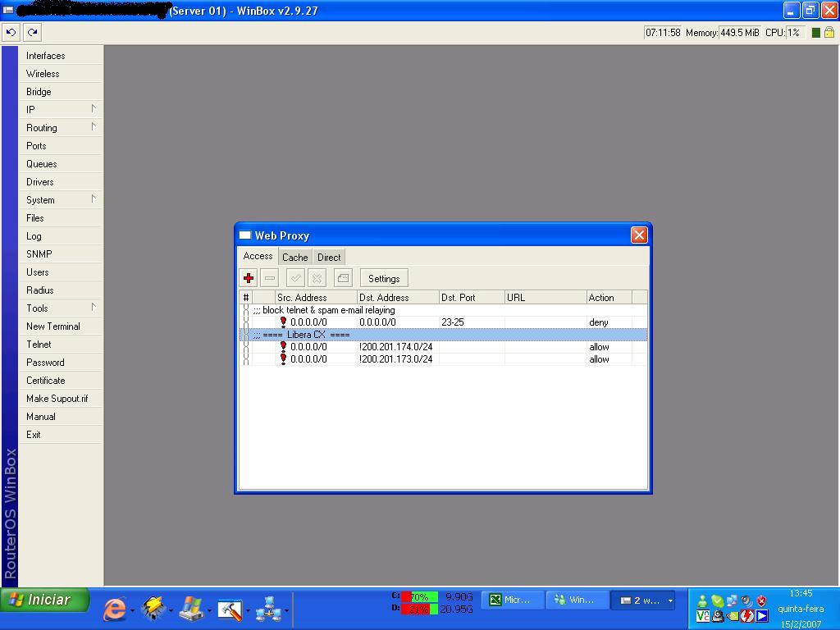Screen dimensions: 840x630
Task: Click the D: drive 21% usage bar
Action: [x=419, y=609]
